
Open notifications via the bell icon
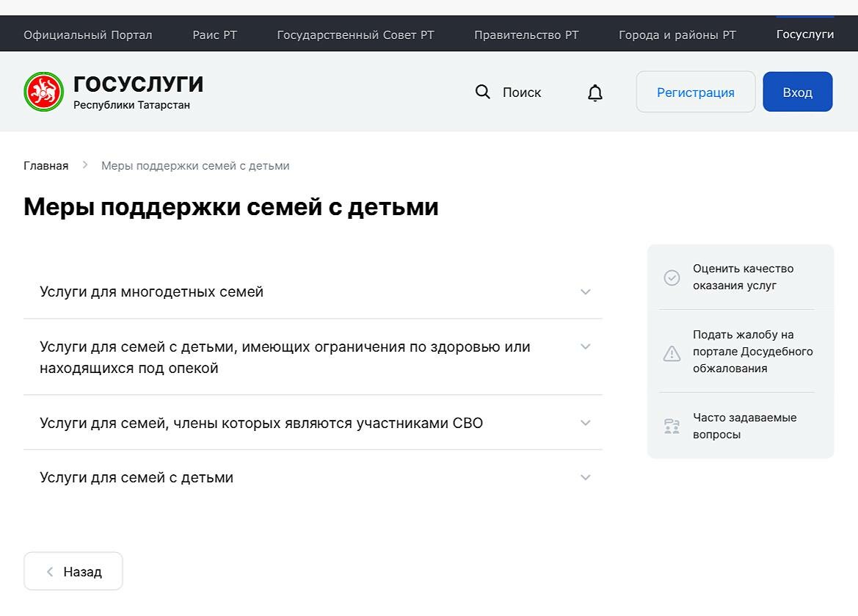(595, 93)
